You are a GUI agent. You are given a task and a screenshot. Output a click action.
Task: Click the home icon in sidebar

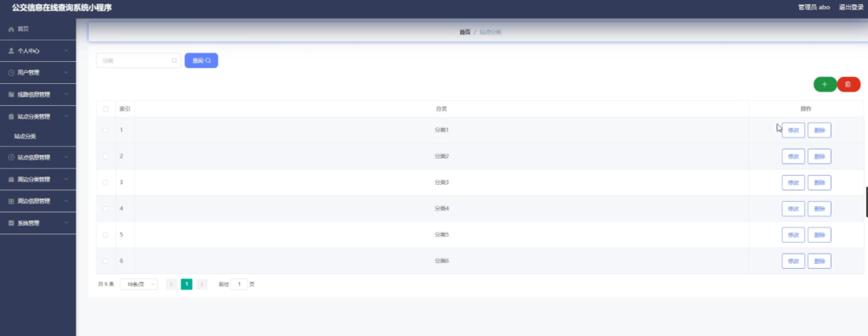point(11,29)
